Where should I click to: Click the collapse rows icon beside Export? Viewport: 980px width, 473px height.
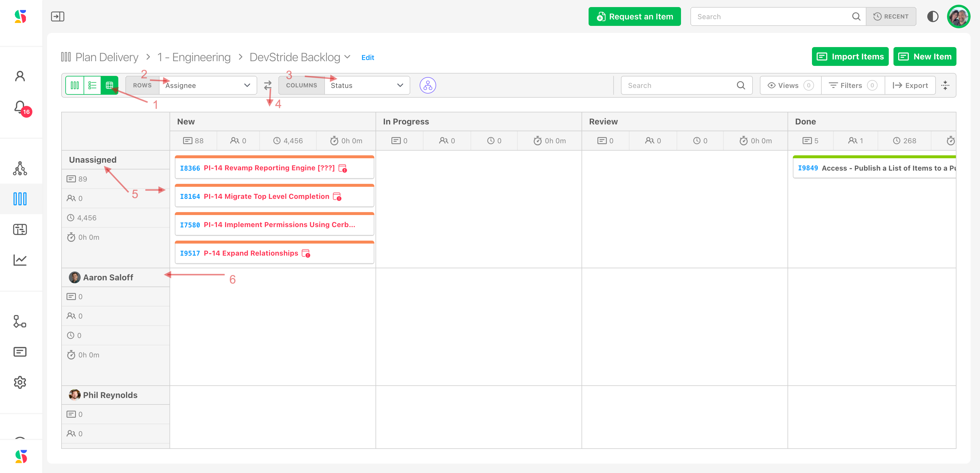[x=945, y=85]
